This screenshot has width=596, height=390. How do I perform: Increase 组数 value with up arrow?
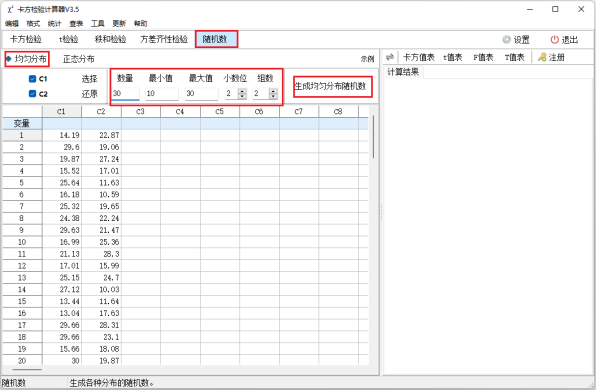[x=273, y=91]
